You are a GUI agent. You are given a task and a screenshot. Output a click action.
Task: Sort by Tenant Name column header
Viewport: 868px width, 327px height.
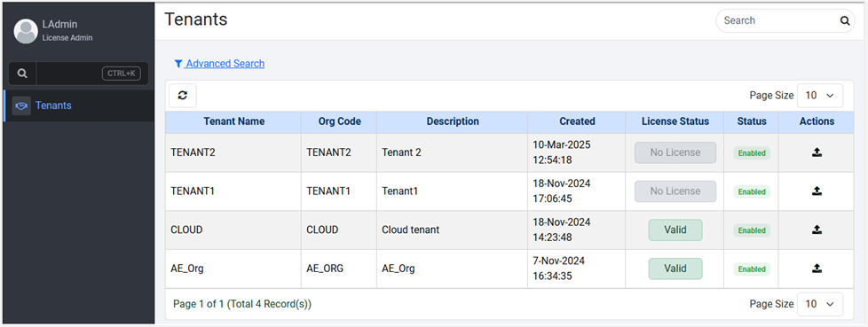(x=233, y=121)
